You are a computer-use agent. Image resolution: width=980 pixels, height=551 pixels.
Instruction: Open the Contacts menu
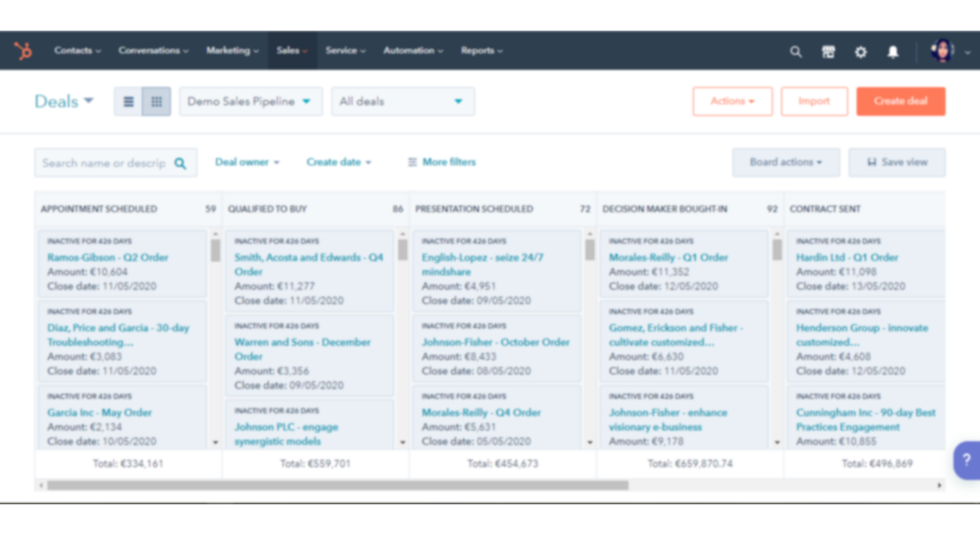click(77, 51)
